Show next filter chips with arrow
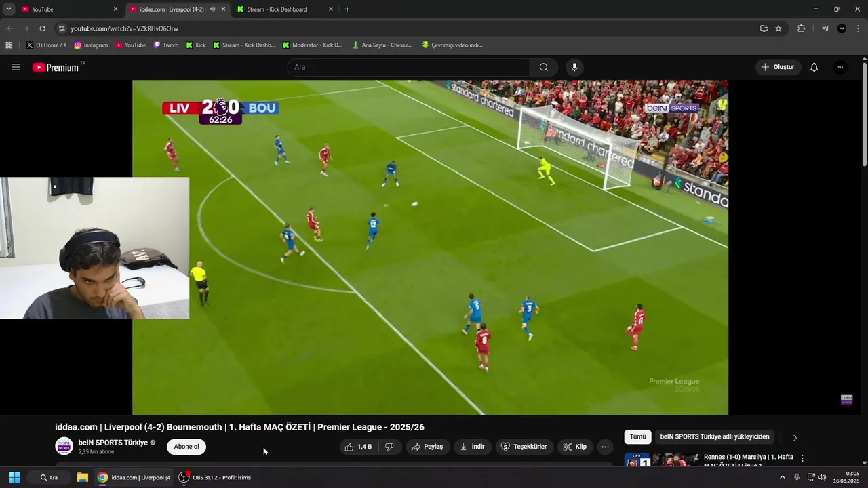This screenshot has height=488, width=868. [795, 437]
